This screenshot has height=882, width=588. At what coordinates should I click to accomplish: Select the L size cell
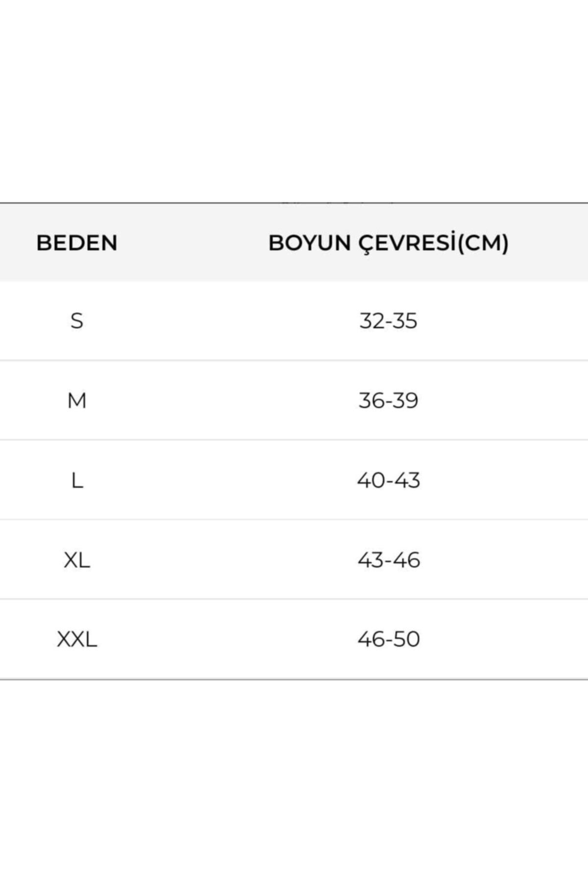[x=77, y=481]
